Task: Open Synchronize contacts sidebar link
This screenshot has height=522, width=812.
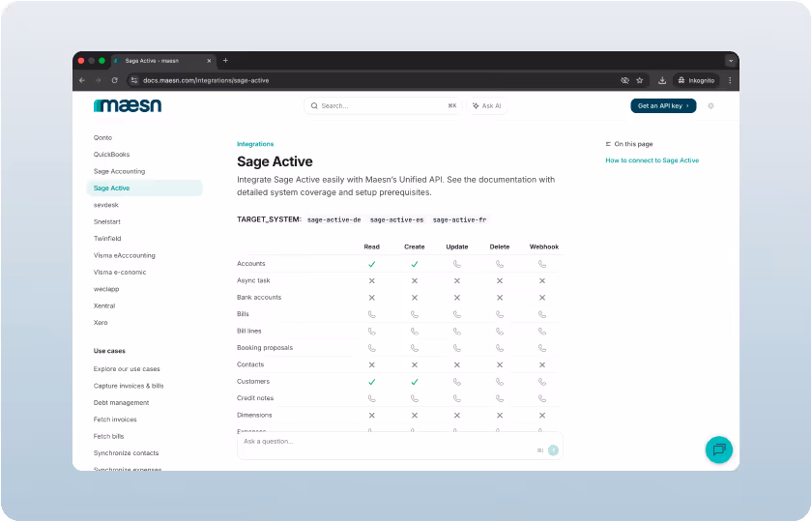Action: pos(126,453)
